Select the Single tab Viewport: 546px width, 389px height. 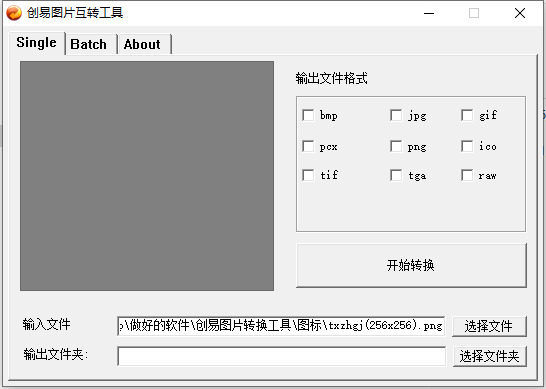click(x=37, y=43)
